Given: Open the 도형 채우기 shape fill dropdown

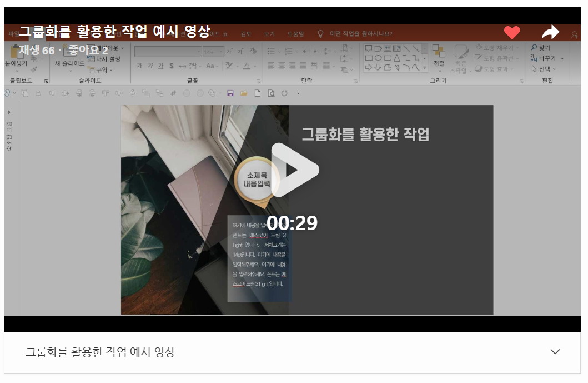Looking at the screenshot, I should 498,48.
